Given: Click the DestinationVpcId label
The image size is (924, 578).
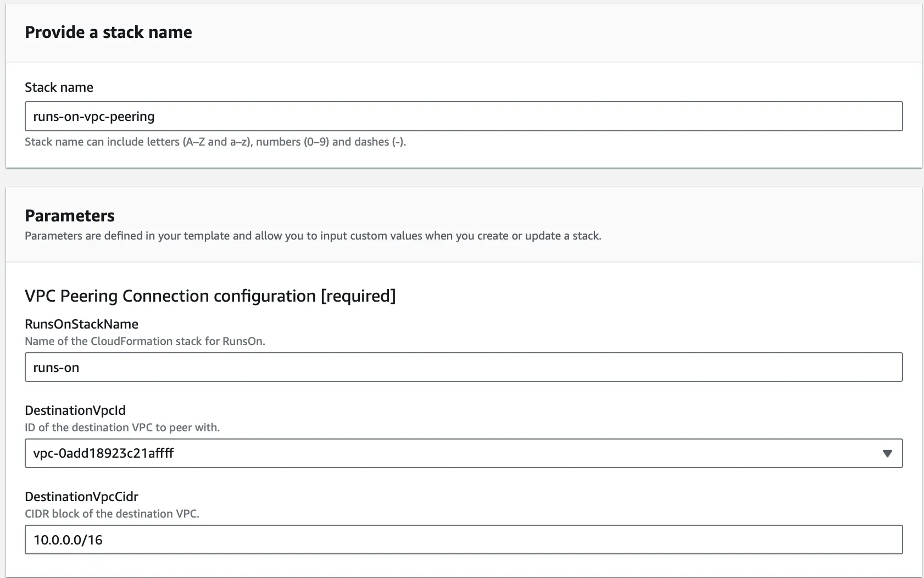Looking at the screenshot, I should click(75, 410).
